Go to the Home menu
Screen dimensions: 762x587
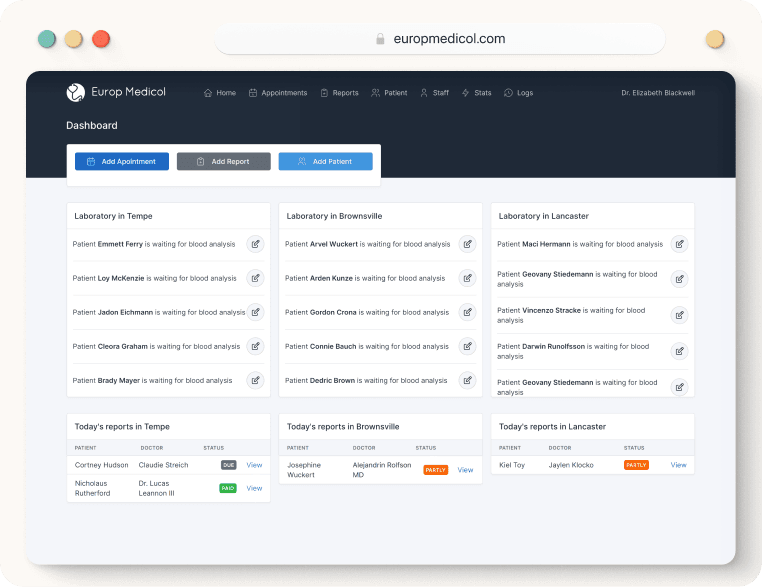[x=220, y=93]
